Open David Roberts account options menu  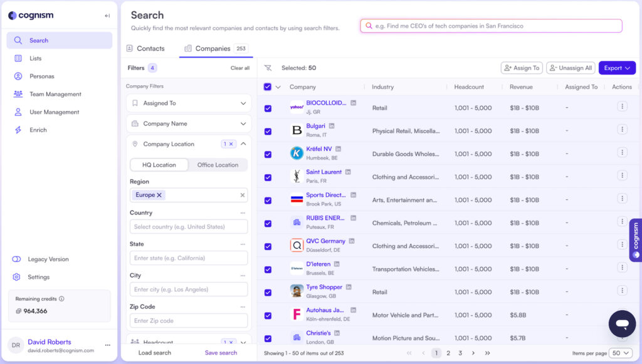(x=108, y=345)
